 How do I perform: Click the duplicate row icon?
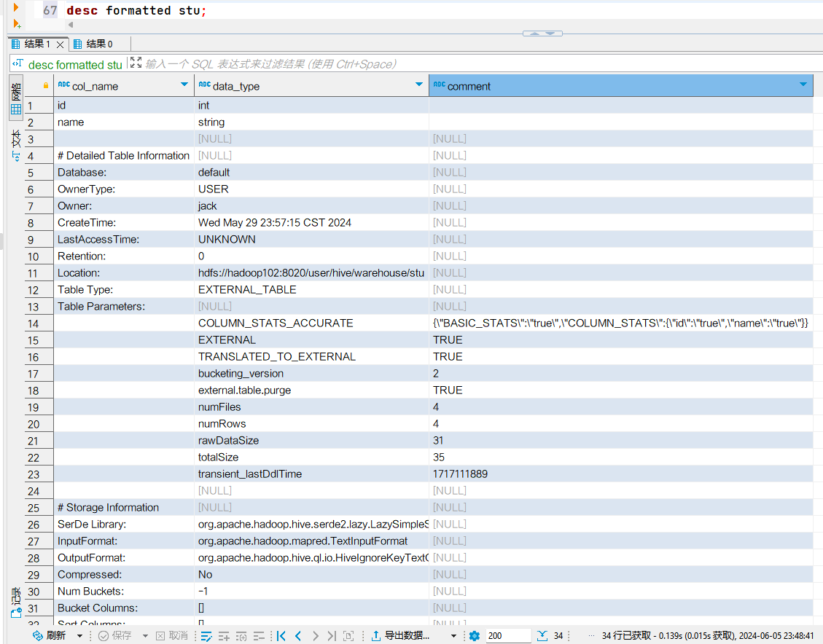point(241,636)
